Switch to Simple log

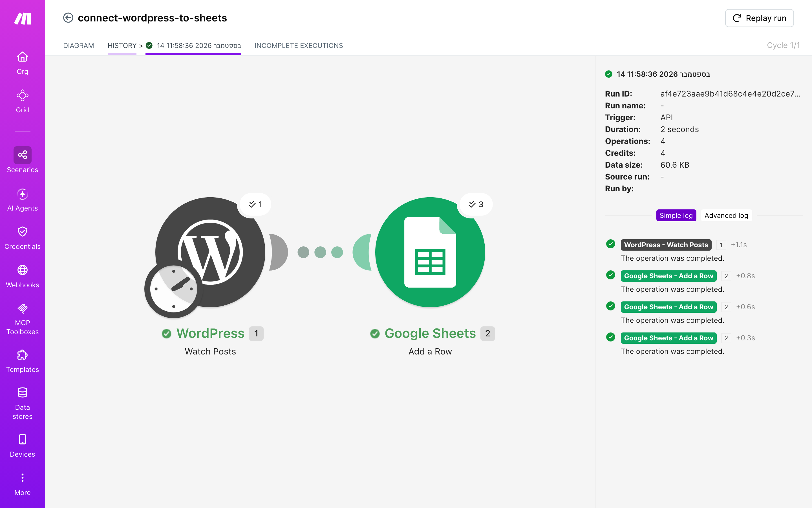676,215
